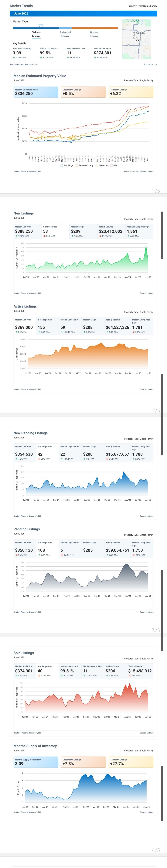Click the Months Supply of Inventory 3.09 card at the bottom
Viewport: 167px width, 868px height.
point(36,762)
